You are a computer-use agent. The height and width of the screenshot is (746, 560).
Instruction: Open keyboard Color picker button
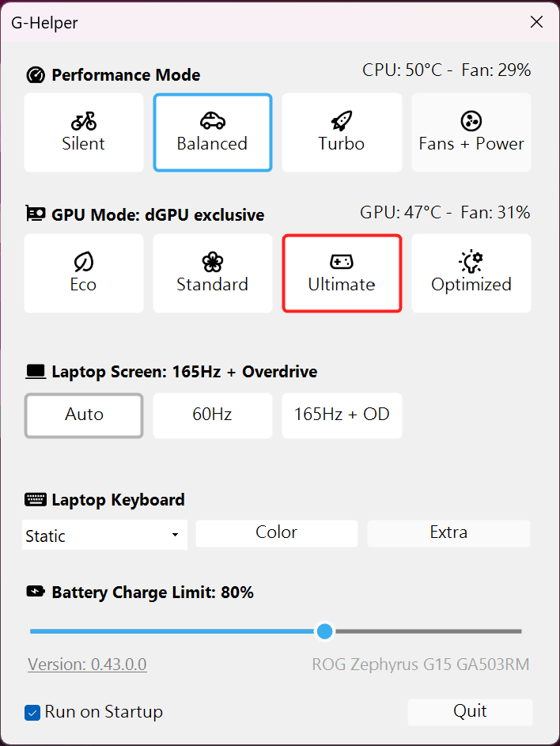[x=276, y=532]
